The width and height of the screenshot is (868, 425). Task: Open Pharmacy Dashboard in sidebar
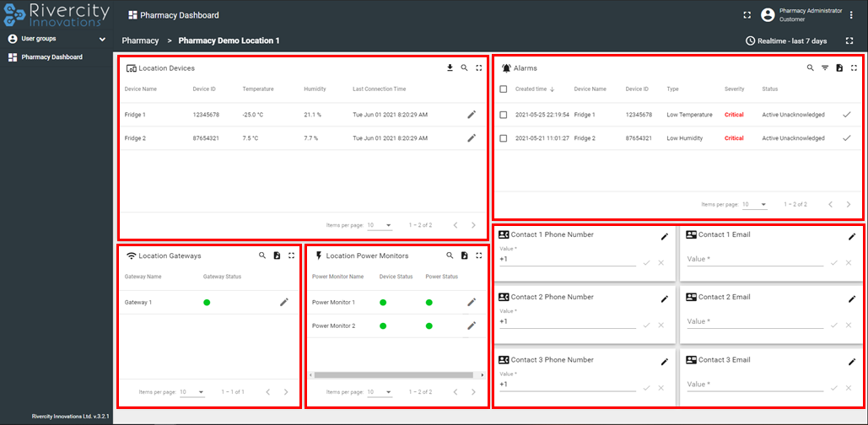pos(51,57)
